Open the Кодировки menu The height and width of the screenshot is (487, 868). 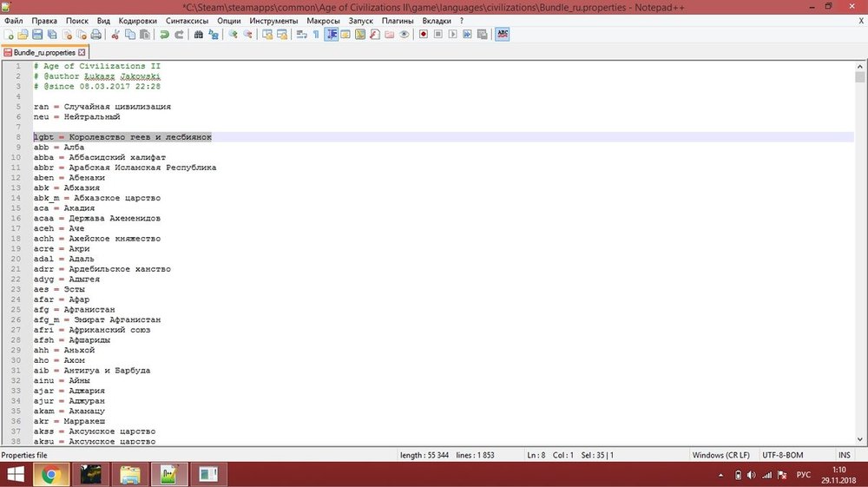[137, 21]
